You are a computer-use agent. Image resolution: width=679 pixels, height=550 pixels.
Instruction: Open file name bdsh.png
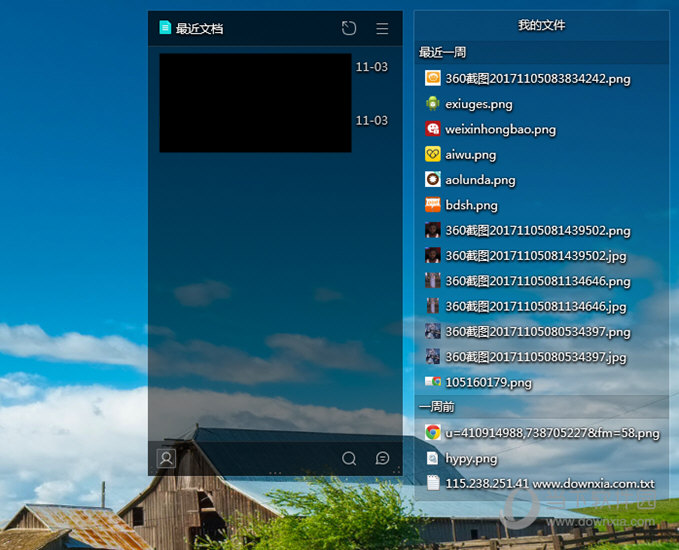click(x=471, y=205)
